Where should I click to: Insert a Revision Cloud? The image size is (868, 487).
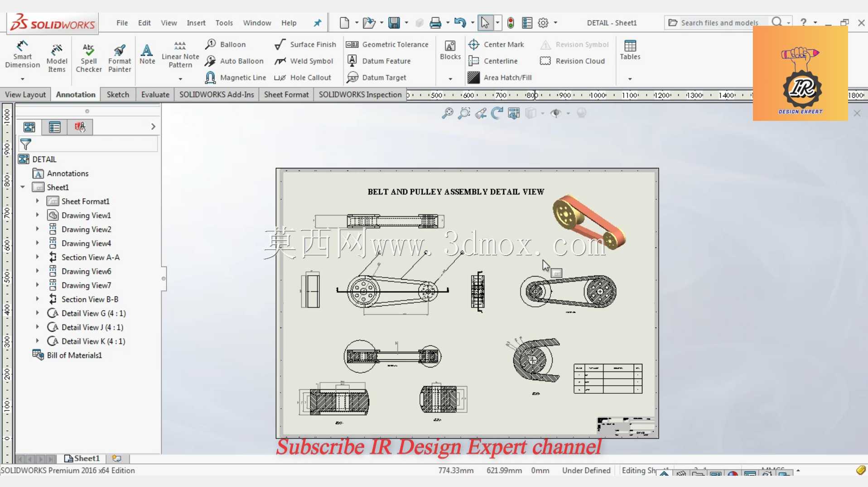tap(573, 61)
